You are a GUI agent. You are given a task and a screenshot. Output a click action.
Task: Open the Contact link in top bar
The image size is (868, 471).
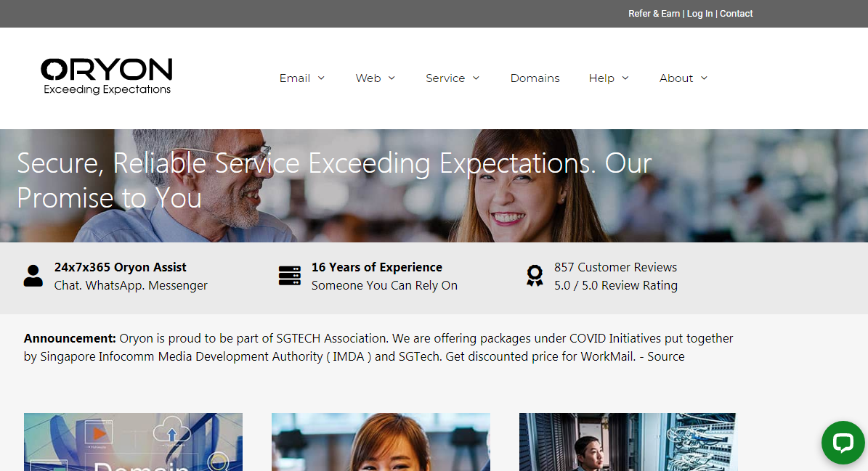(736, 14)
